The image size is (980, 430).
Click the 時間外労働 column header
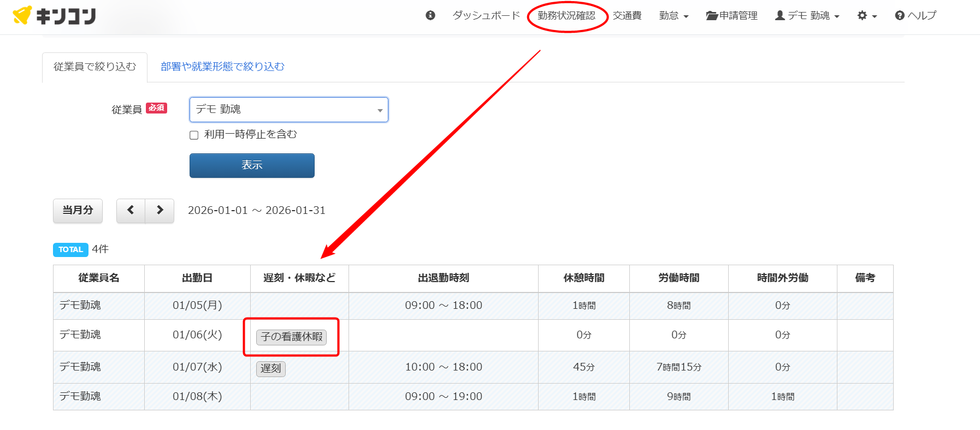[x=783, y=278]
